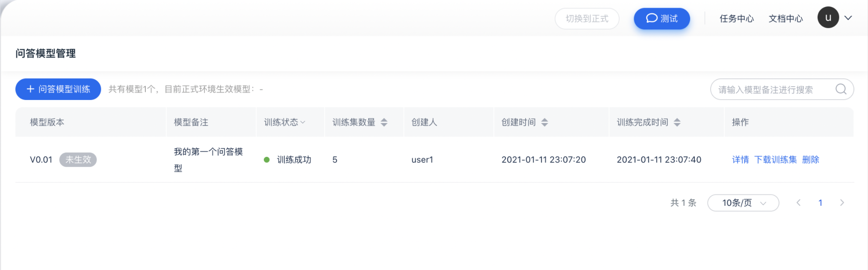868x270 pixels.
Task: Click the search magnifier icon
Action: tap(841, 89)
